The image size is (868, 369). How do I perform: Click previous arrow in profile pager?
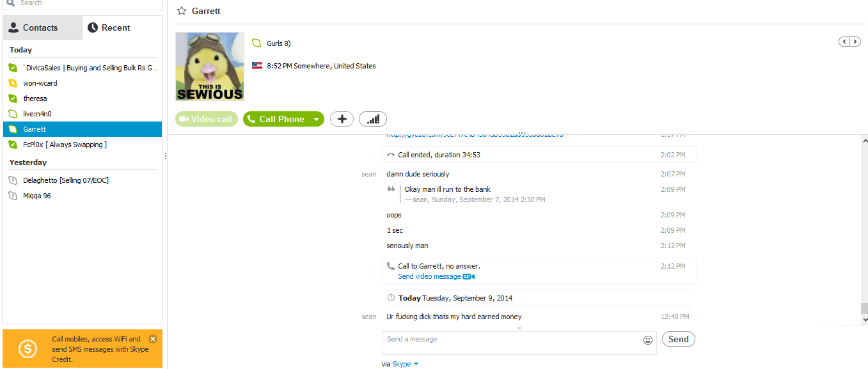point(844,42)
